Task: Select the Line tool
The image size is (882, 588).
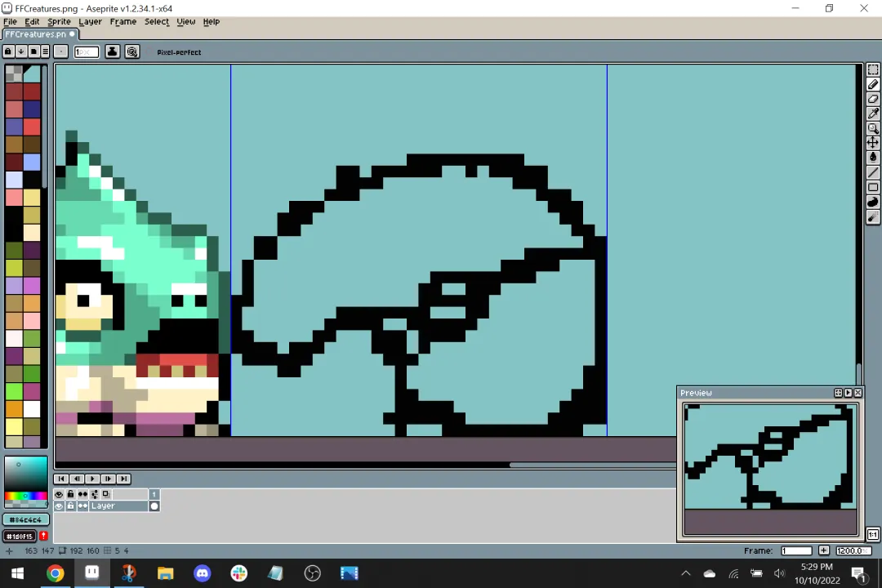Action: click(x=872, y=172)
